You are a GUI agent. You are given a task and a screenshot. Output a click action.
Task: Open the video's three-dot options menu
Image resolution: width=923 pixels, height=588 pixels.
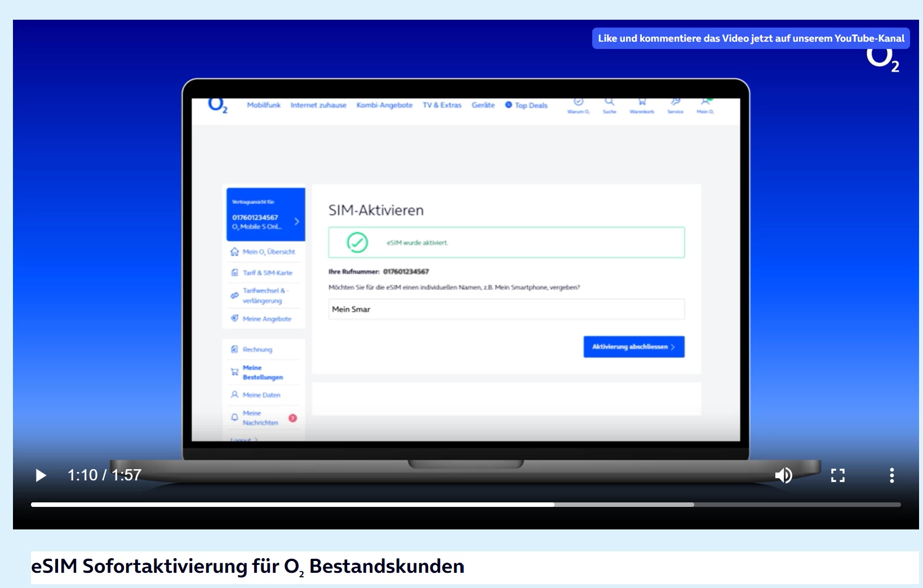point(891,475)
